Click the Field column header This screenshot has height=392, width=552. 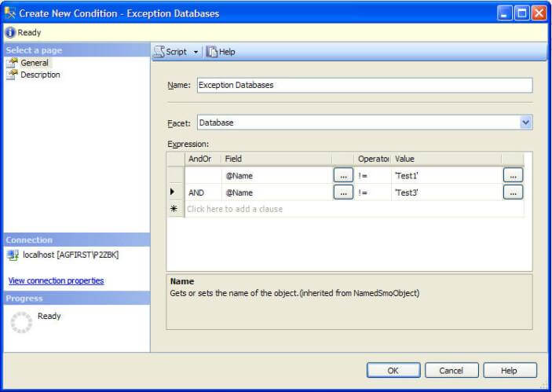276,159
